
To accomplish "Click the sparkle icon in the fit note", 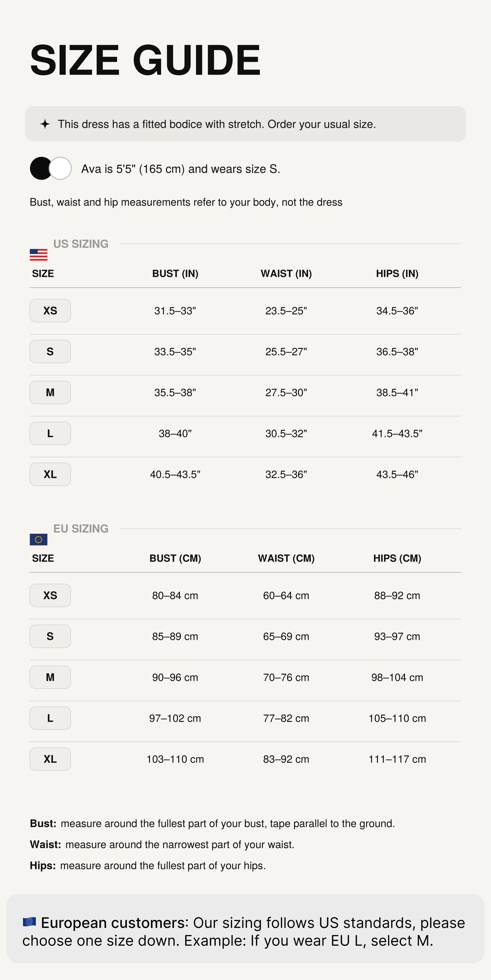I will (x=45, y=124).
